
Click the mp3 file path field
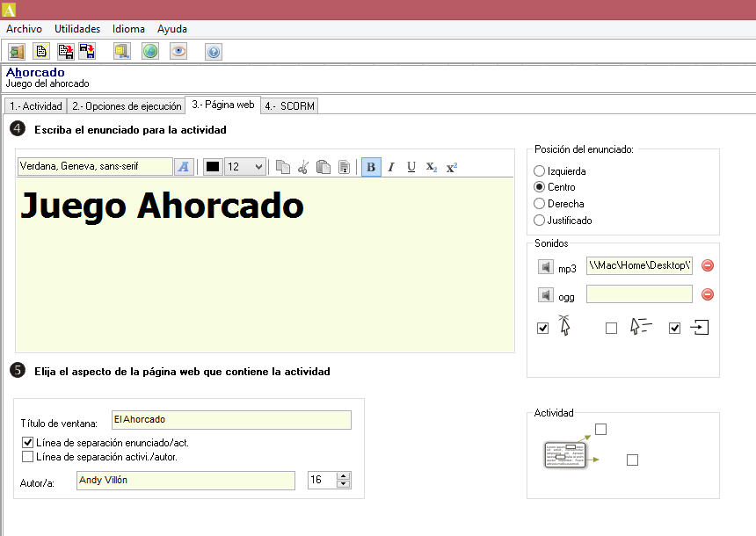click(x=639, y=265)
